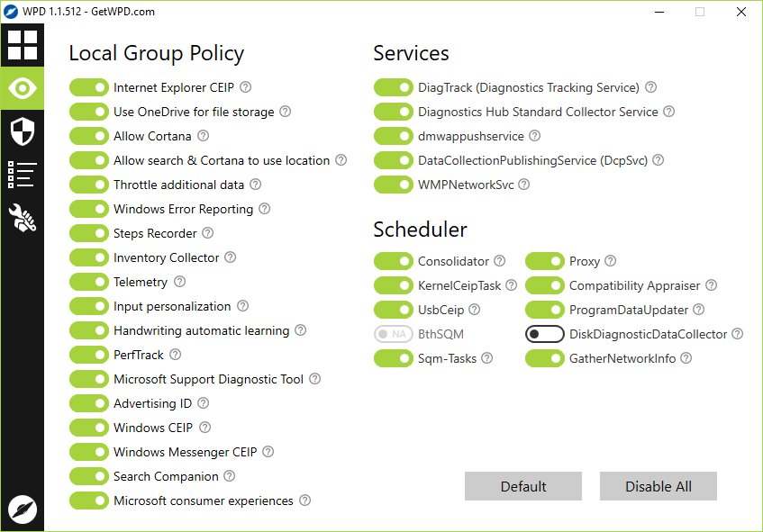Viewport: 763px width, 532px height.
Task: Toggle the Consolidator scheduler switch
Action: (x=393, y=261)
